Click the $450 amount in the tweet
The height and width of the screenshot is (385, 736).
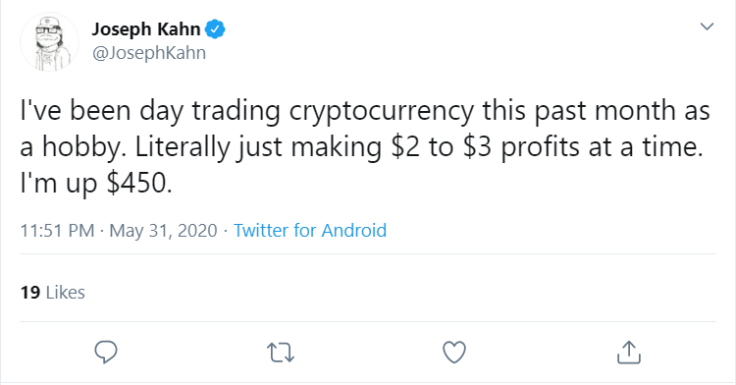pos(137,183)
